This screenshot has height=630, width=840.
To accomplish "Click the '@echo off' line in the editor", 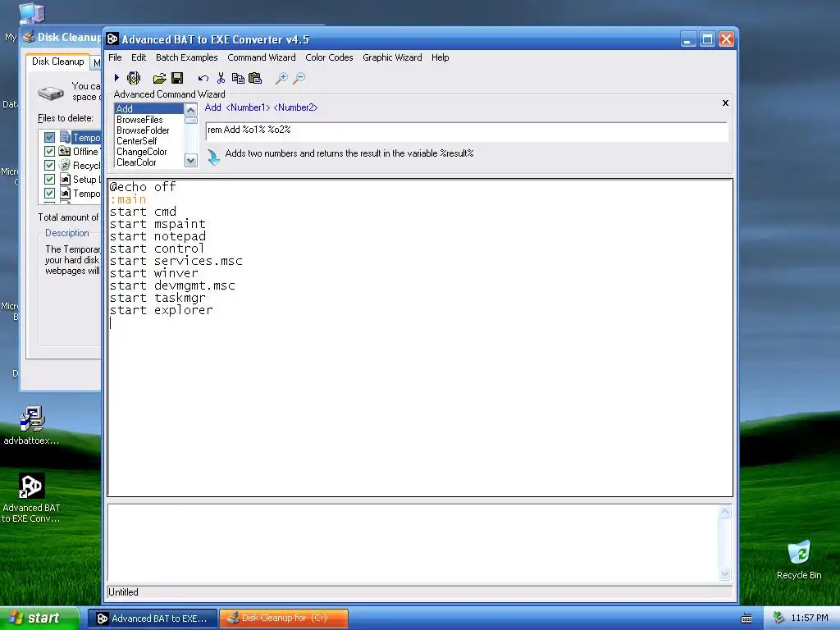I will (143, 187).
